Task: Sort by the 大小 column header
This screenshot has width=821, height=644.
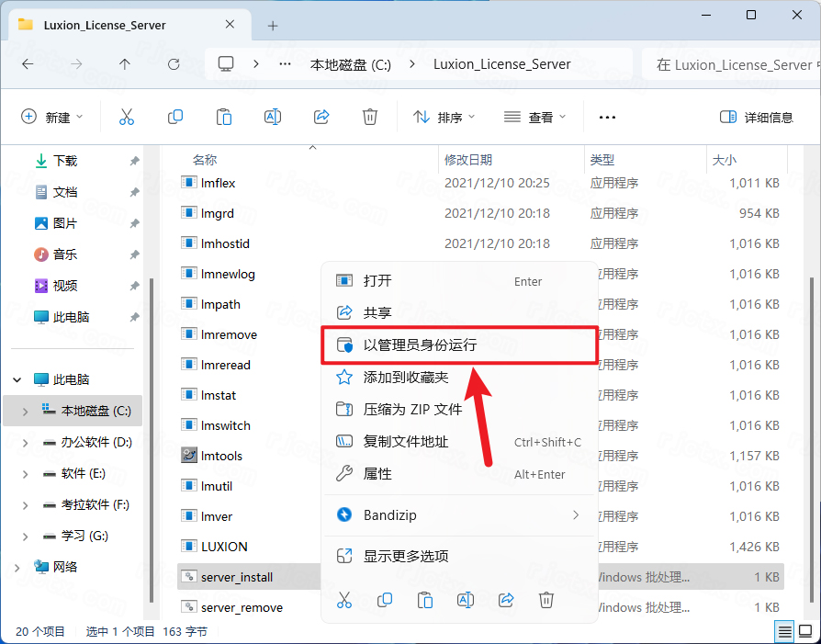Action: (x=725, y=160)
